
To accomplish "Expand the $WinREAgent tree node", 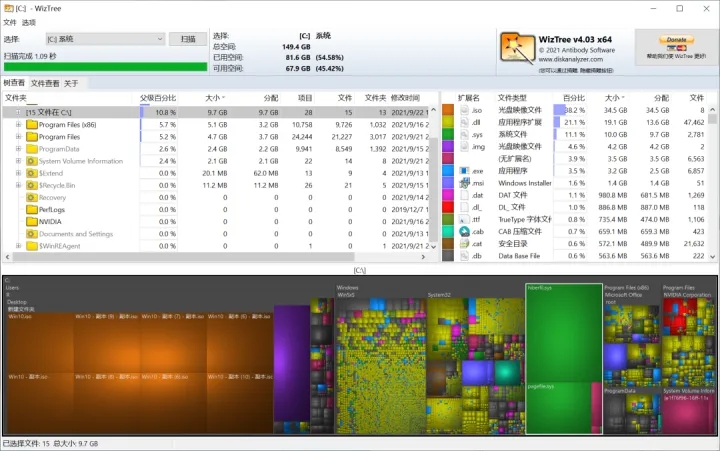I will pos(18,246).
